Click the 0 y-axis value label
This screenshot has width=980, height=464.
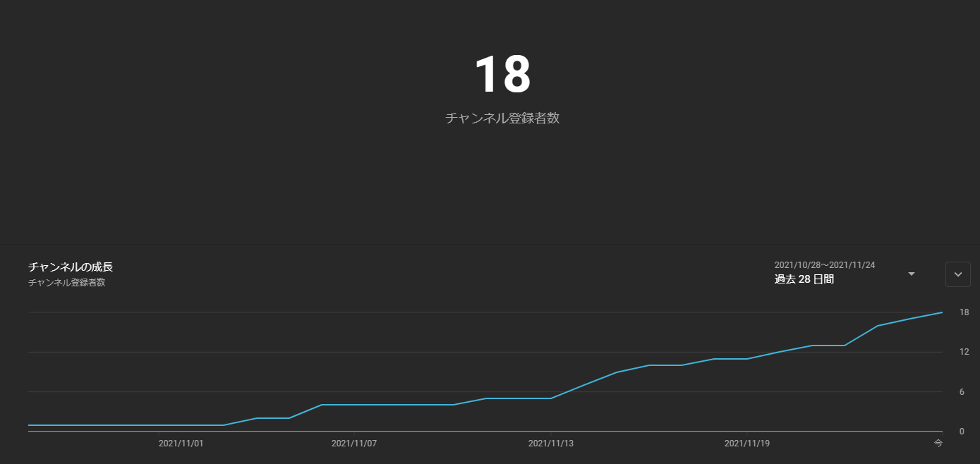(x=961, y=432)
